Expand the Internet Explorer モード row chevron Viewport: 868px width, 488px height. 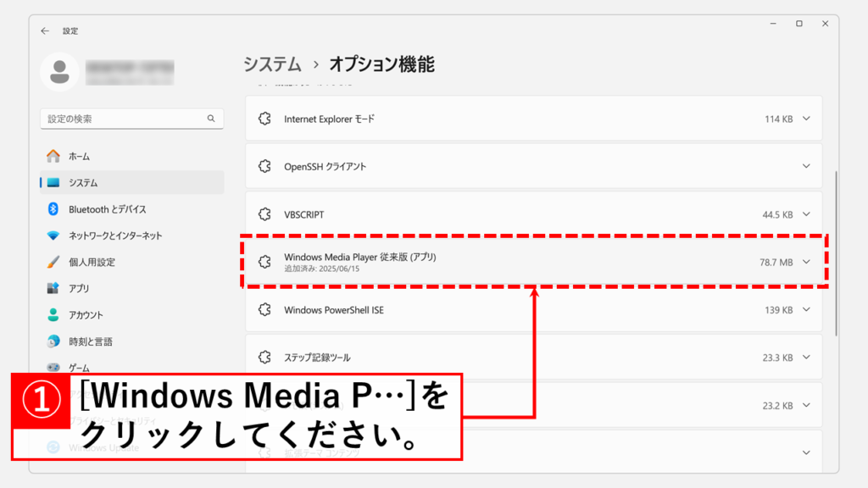(x=807, y=119)
